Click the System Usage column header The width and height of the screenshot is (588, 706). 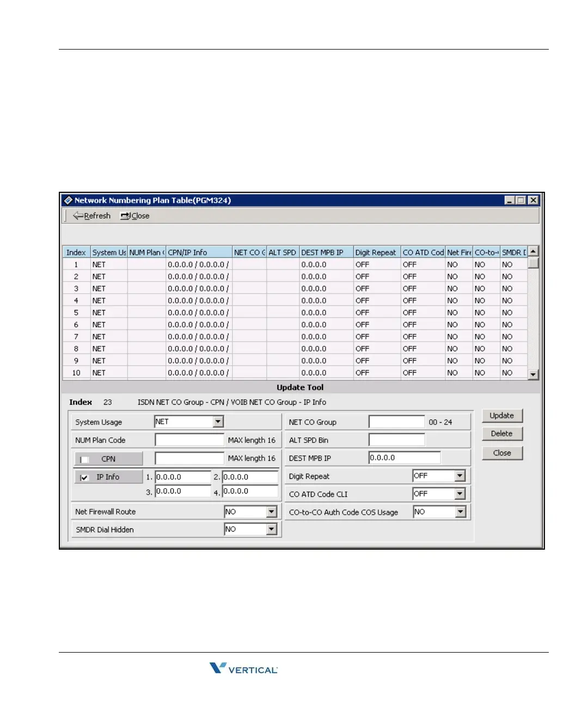(x=109, y=252)
